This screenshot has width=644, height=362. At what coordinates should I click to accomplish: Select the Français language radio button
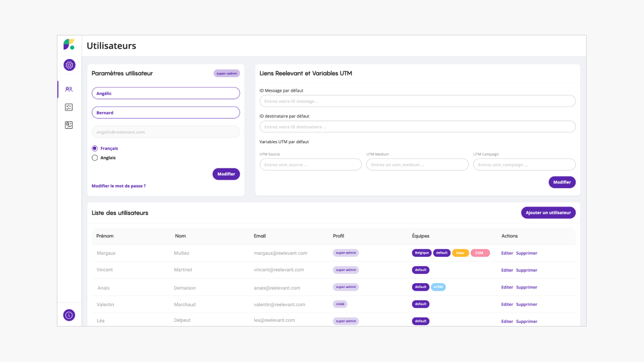[x=95, y=148]
